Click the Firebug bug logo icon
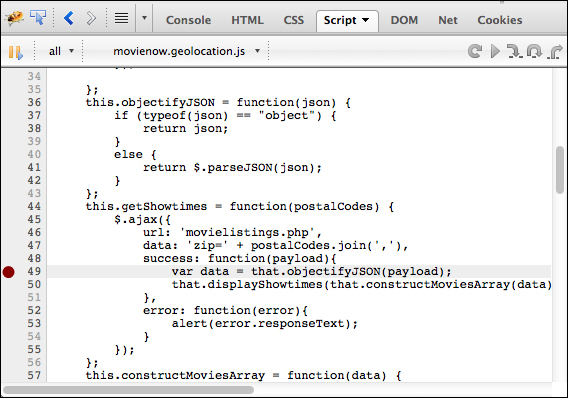Screen dimensions: 568x398 coord(14,18)
